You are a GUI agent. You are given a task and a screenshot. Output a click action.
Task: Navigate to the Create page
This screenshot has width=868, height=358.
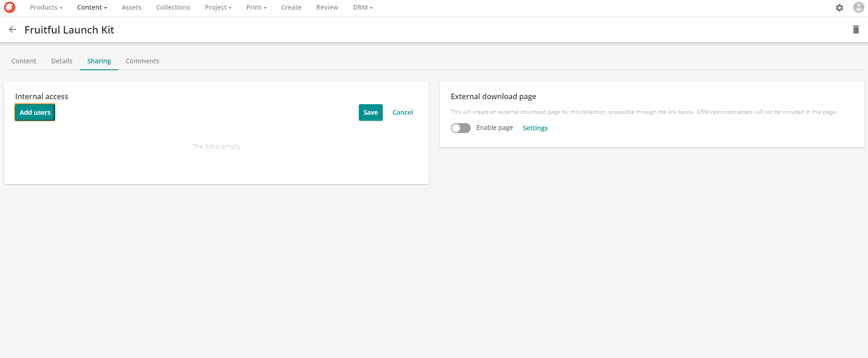pos(291,7)
